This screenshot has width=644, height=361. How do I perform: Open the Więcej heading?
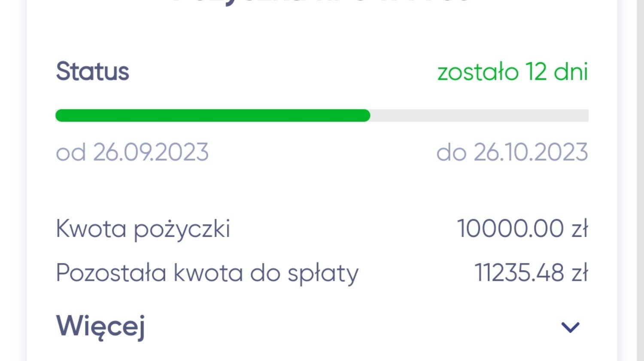click(x=100, y=327)
